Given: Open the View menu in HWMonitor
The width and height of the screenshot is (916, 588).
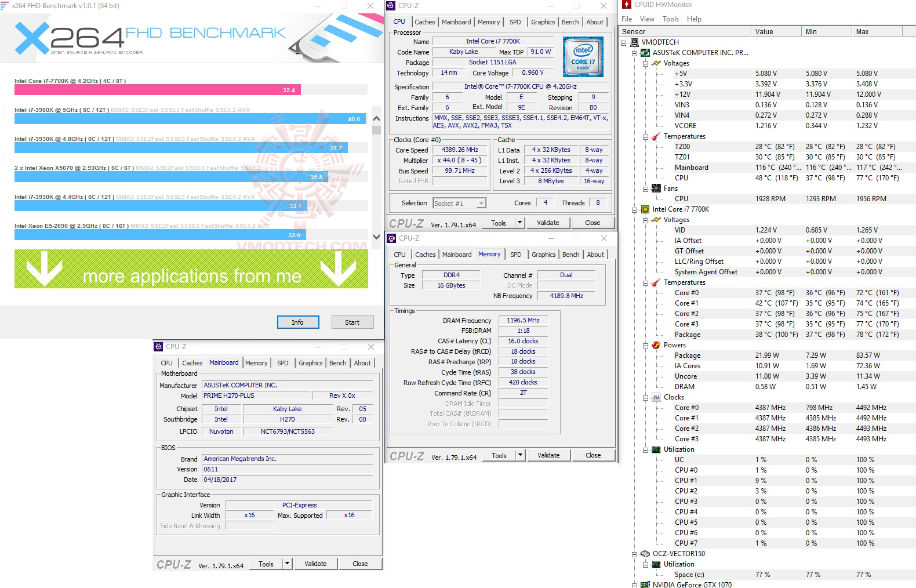Looking at the screenshot, I should 647,19.
